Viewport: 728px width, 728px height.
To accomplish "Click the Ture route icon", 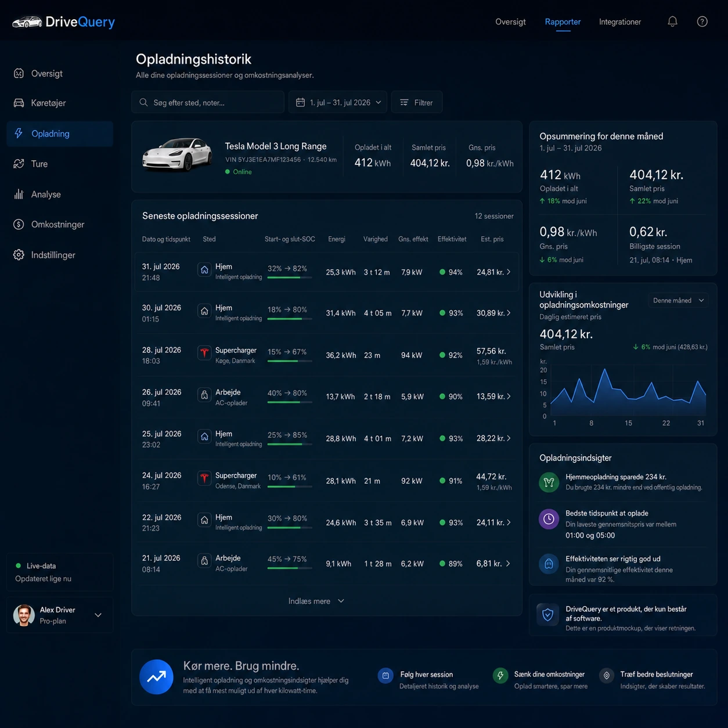I will [19, 164].
